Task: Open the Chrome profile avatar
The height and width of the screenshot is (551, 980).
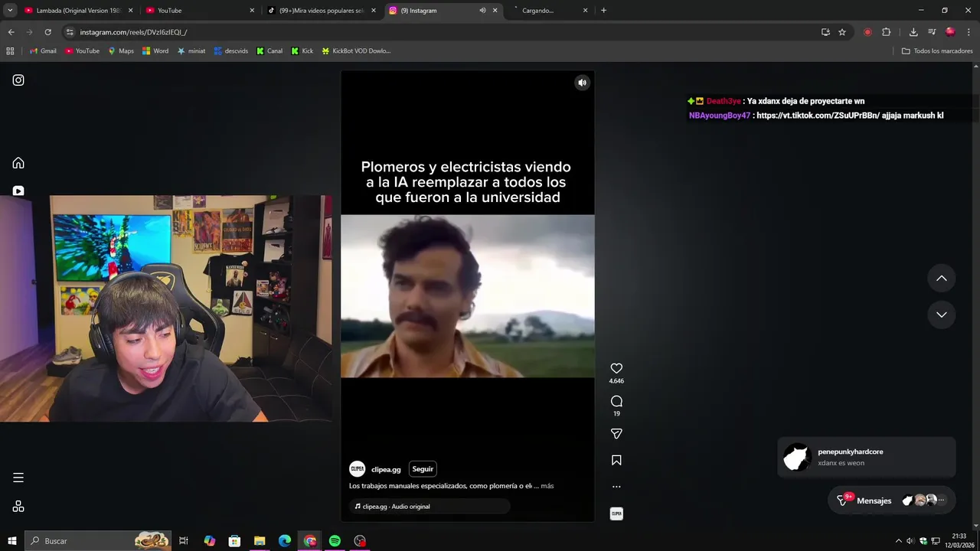Action: (950, 32)
